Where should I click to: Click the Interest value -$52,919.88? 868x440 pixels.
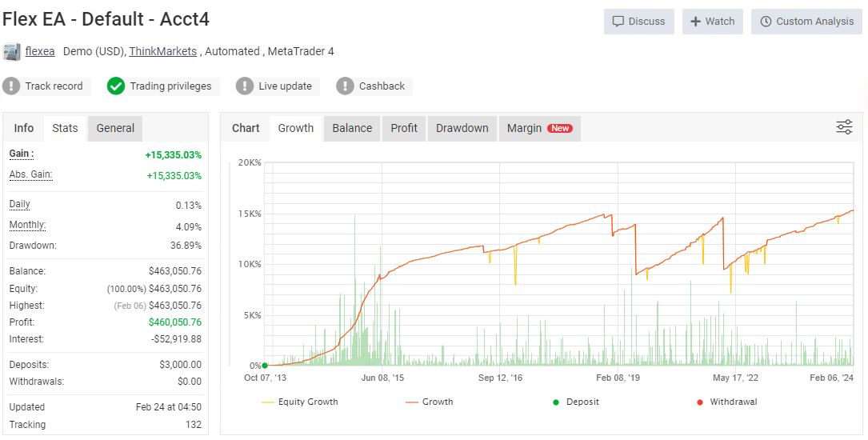tap(176, 338)
